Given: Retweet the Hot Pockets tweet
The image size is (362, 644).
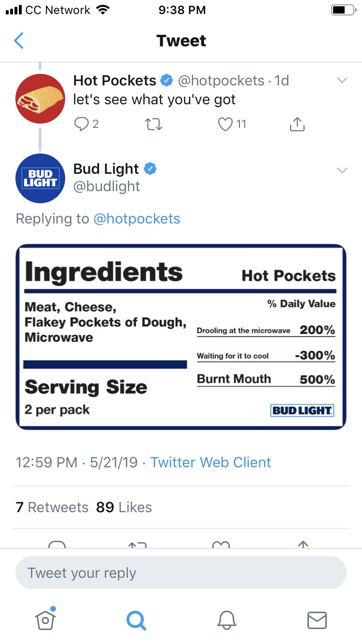Looking at the screenshot, I should 154,125.
